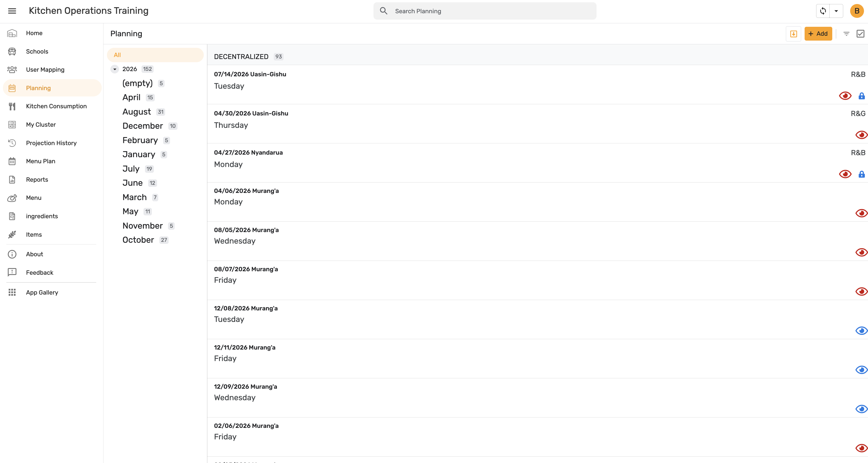Click the Planning sidebar icon
Viewport: 868px width, 463px height.
click(x=12, y=88)
